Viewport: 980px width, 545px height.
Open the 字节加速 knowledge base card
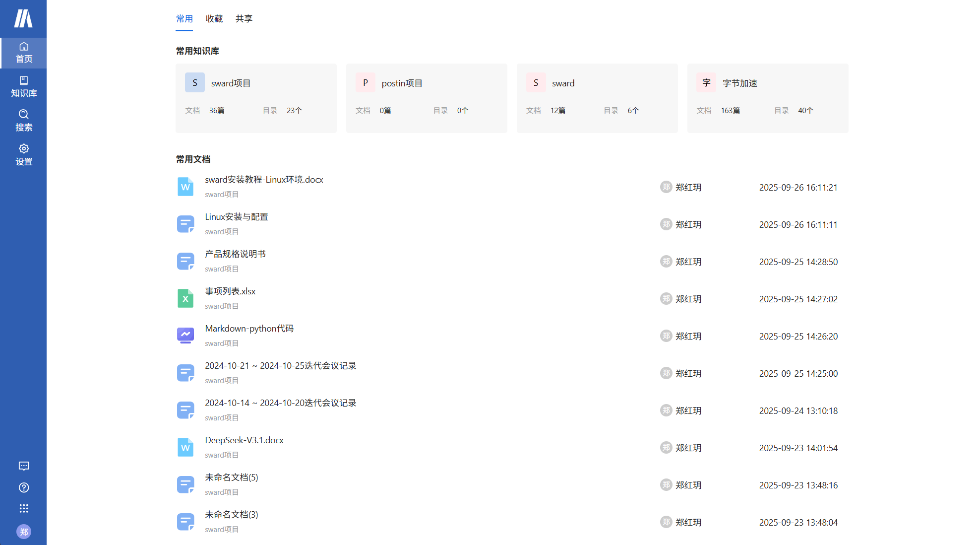click(x=767, y=98)
